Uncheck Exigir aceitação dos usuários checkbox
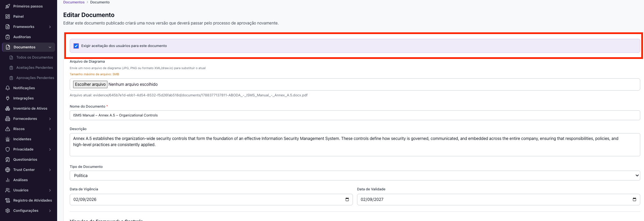This screenshot has height=221, width=644. 76,46
